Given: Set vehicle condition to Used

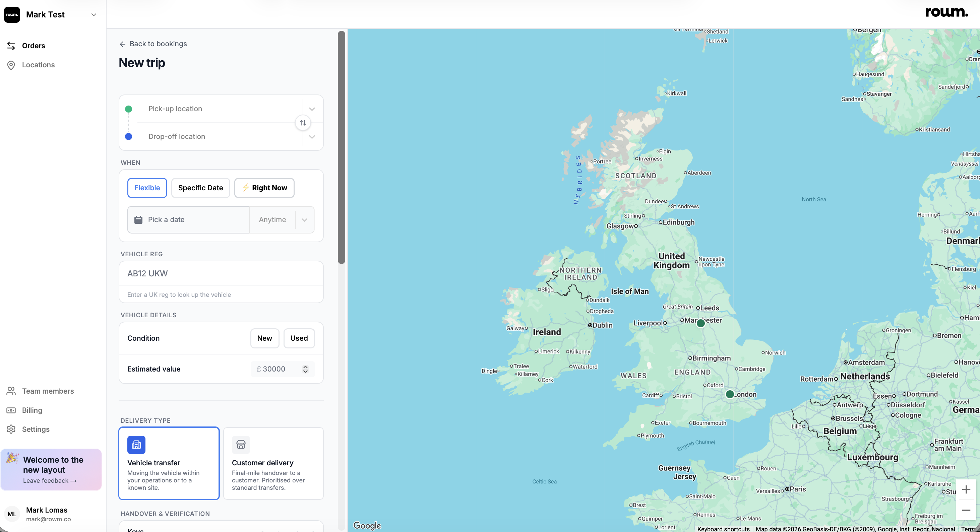Looking at the screenshot, I should point(299,338).
